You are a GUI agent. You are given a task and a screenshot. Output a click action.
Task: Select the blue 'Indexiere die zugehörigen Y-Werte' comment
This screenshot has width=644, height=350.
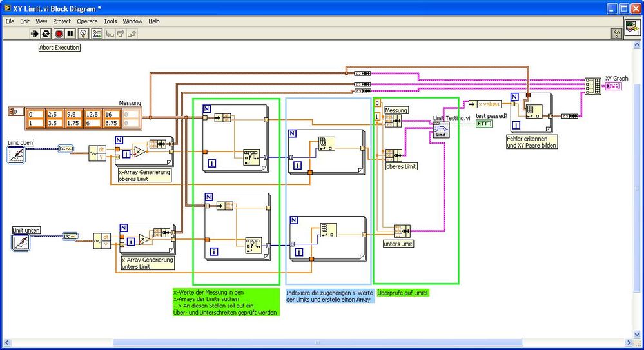click(329, 297)
